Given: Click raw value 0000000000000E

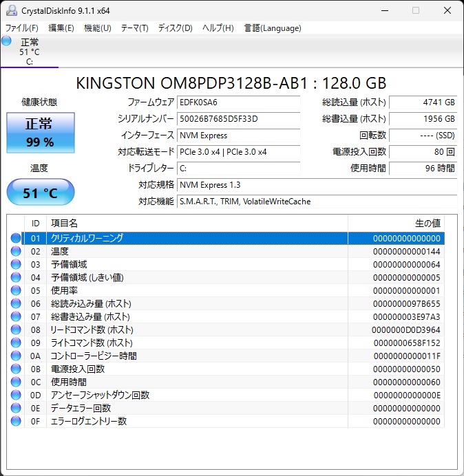Looking at the screenshot, I should coord(407,395).
